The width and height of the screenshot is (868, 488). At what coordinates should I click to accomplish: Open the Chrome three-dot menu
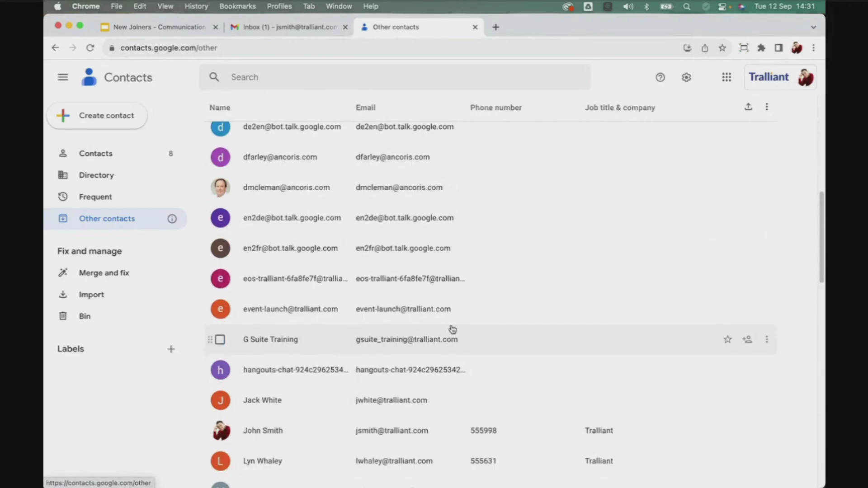point(813,48)
